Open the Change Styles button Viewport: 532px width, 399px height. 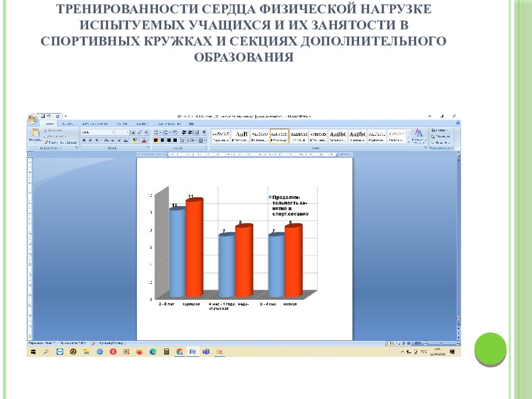click(x=419, y=135)
